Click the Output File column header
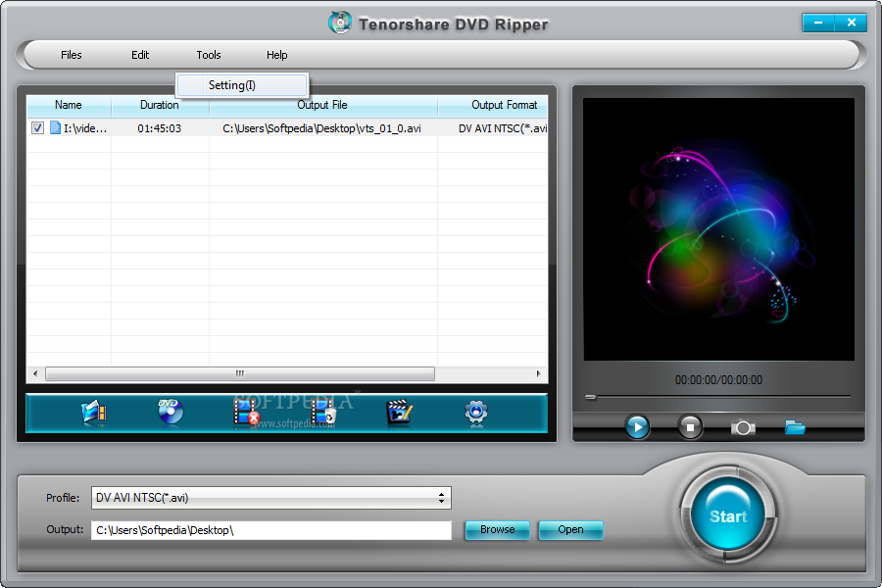The height and width of the screenshot is (588, 882). click(322, 105)
